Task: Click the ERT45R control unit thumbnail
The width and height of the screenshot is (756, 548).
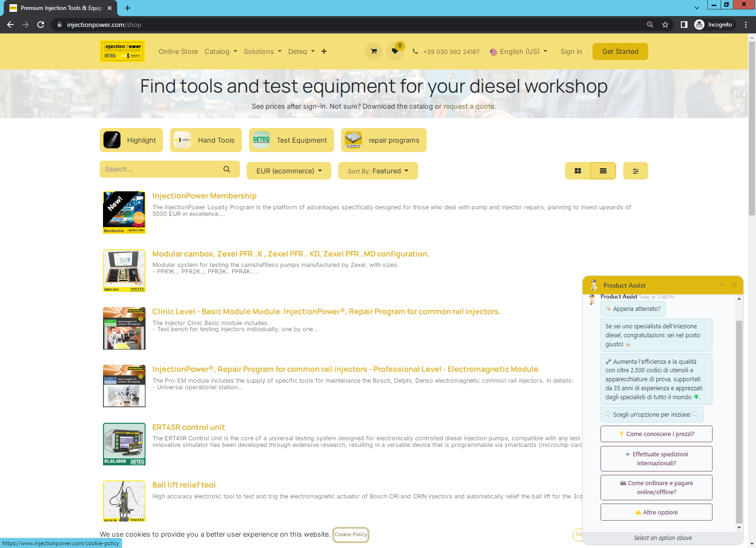Action: pos(124,444)
